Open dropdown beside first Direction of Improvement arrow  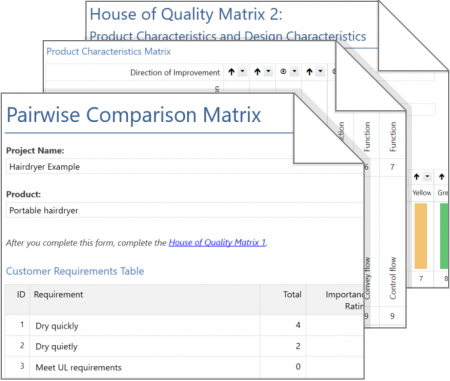coord(242,71)
